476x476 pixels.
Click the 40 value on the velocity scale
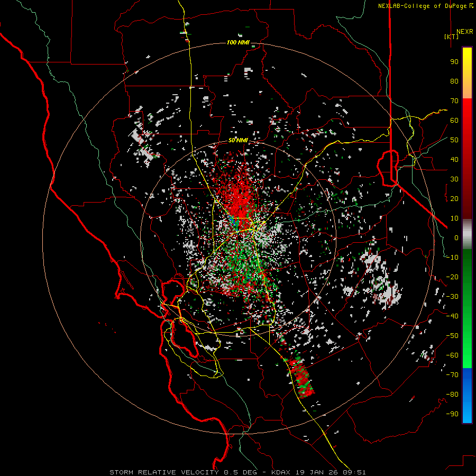click(x=454, y=160)
